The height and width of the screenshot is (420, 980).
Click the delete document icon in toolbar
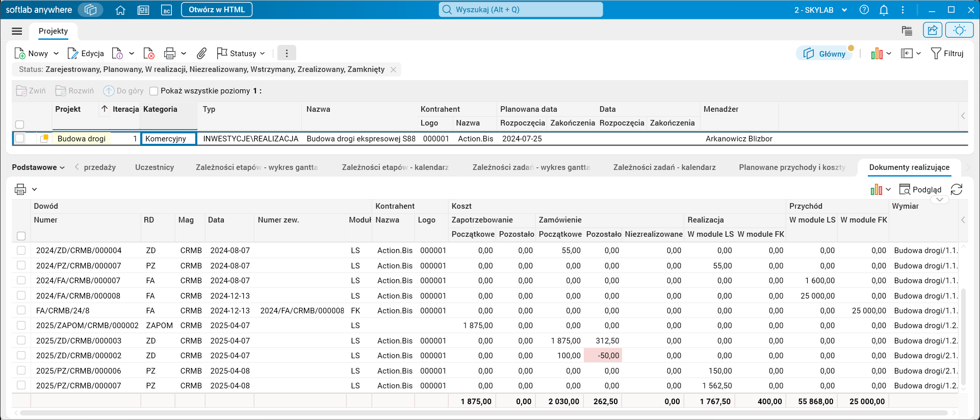tap(149, 53)
